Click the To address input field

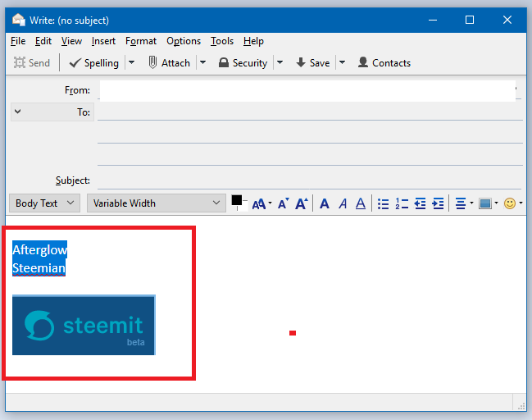coord(310,112)
